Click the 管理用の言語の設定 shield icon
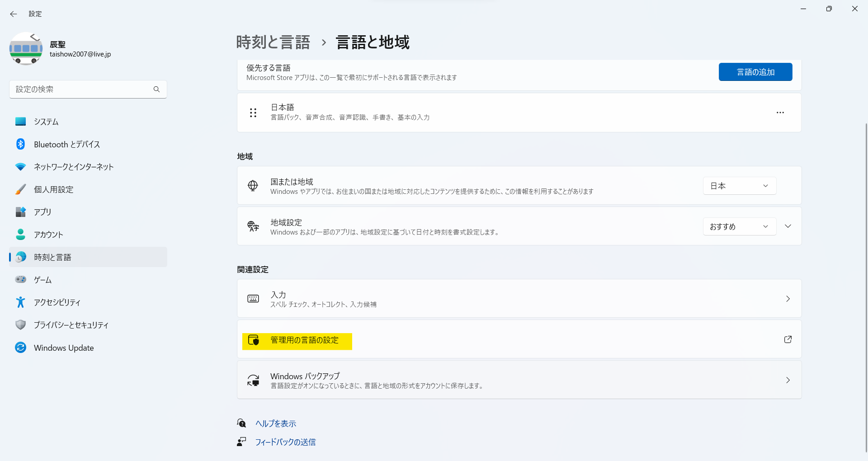The width and height of the screenshot is (868, 461). pos(254,340)
